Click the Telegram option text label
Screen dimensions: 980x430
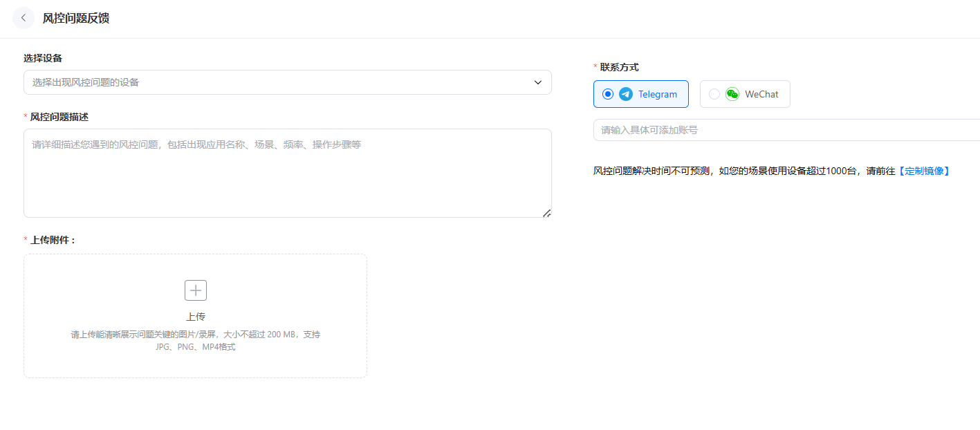point(657,94)
